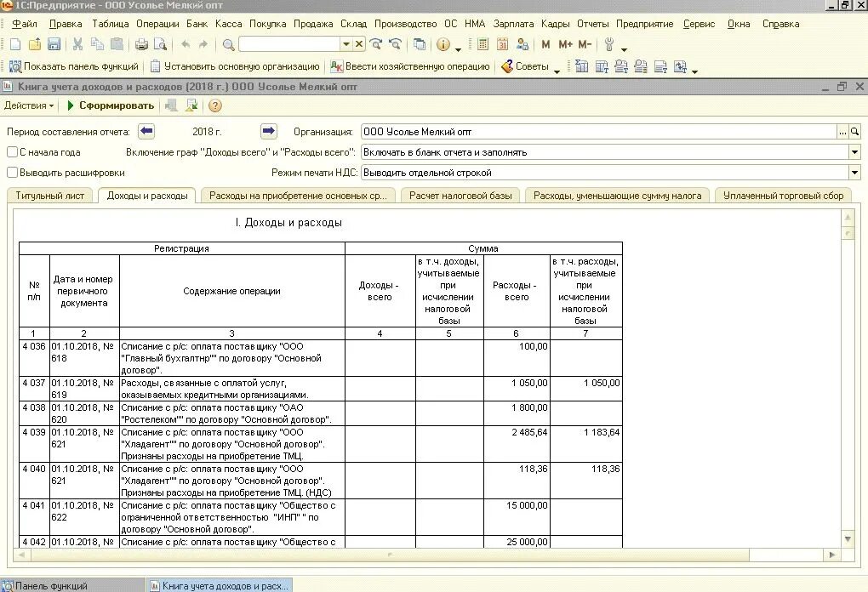Click the Советы button
The height and width of the screenshot is (592, 868).
[525, 66]
